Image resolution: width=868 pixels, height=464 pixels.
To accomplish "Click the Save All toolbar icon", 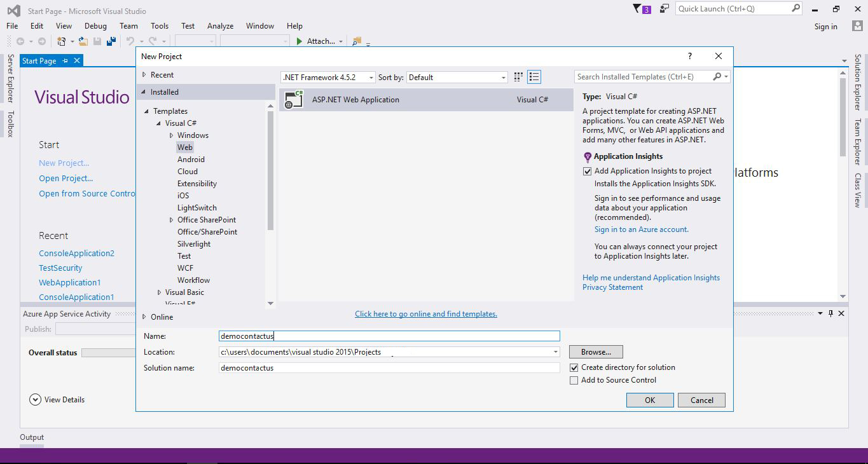I will [x=111, y=41].
